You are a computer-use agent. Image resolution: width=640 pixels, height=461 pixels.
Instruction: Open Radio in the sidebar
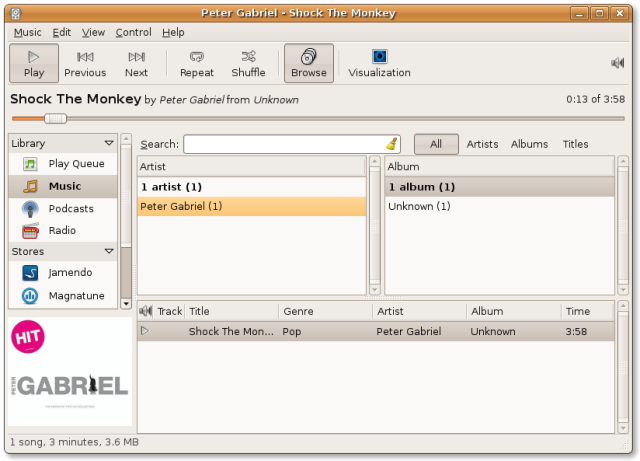click(x=63, y=231)
